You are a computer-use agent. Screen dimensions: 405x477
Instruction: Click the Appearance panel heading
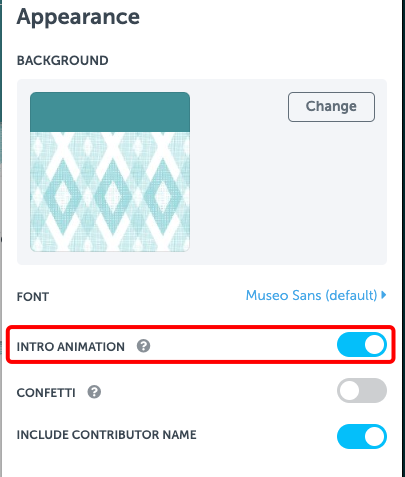[x=78, y=17]
